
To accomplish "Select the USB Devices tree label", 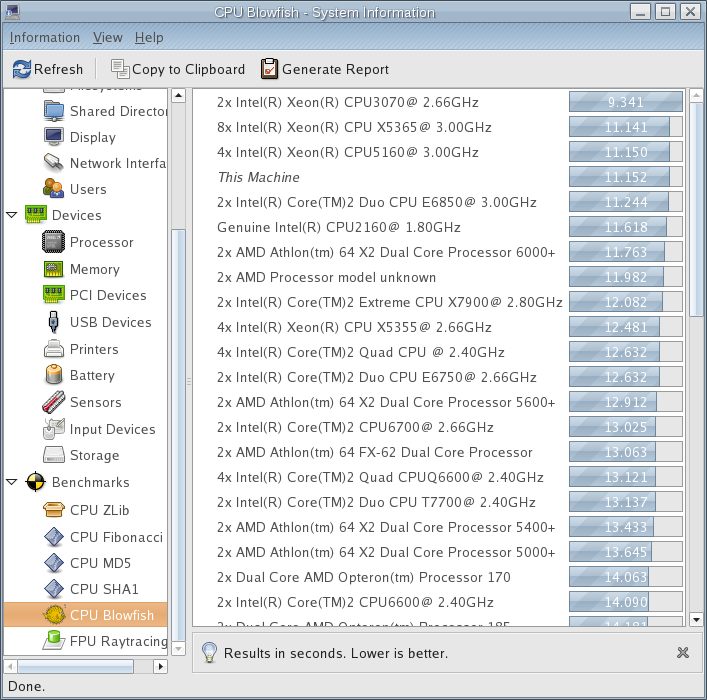I will coord(110,322).
